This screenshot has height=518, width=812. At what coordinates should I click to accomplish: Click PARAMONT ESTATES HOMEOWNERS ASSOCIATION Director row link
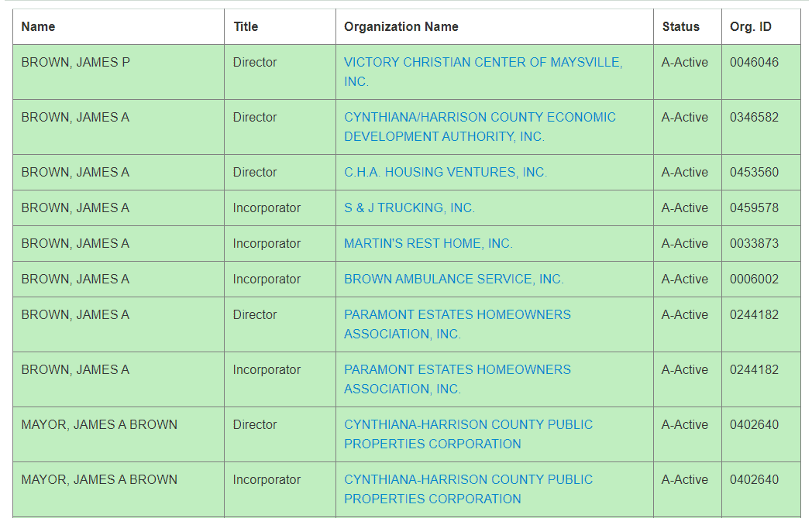point(457,314)
